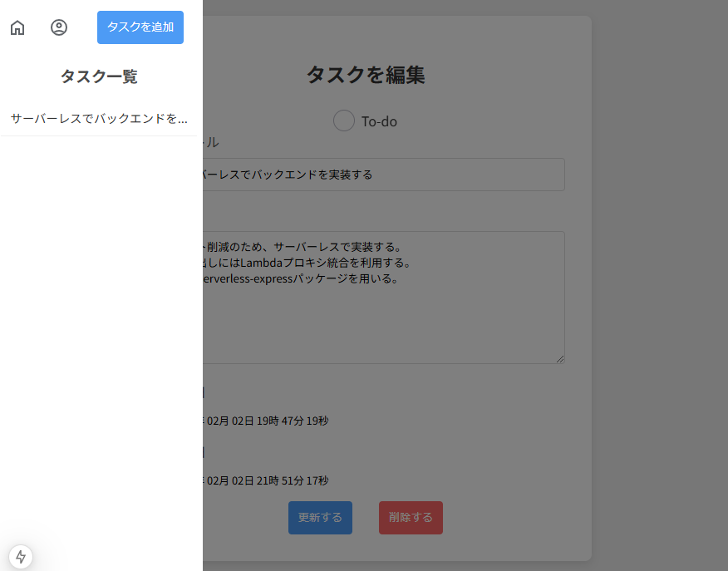The image size is (728, 571).
Task: Open the lightning bolt badge icon
Action: [x=21, y=557]
